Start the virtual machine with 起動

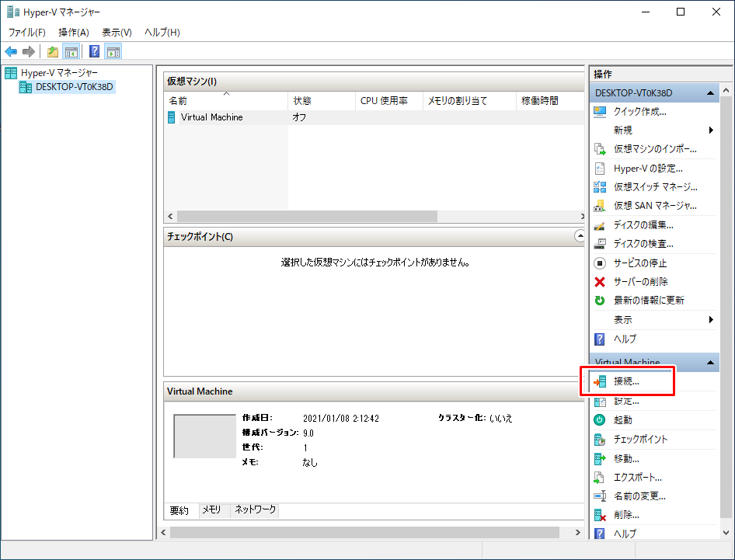coord(622,419)
